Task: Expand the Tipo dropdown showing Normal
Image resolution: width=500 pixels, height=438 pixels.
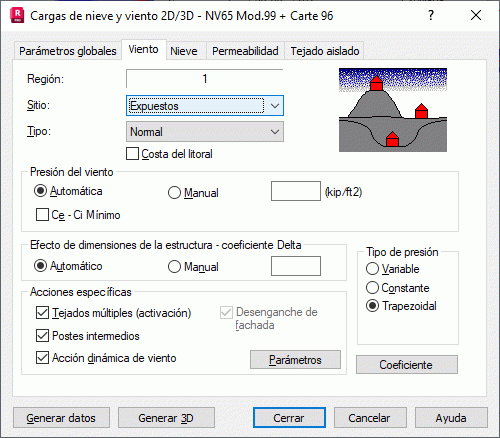Action: [x=205, y=132]
